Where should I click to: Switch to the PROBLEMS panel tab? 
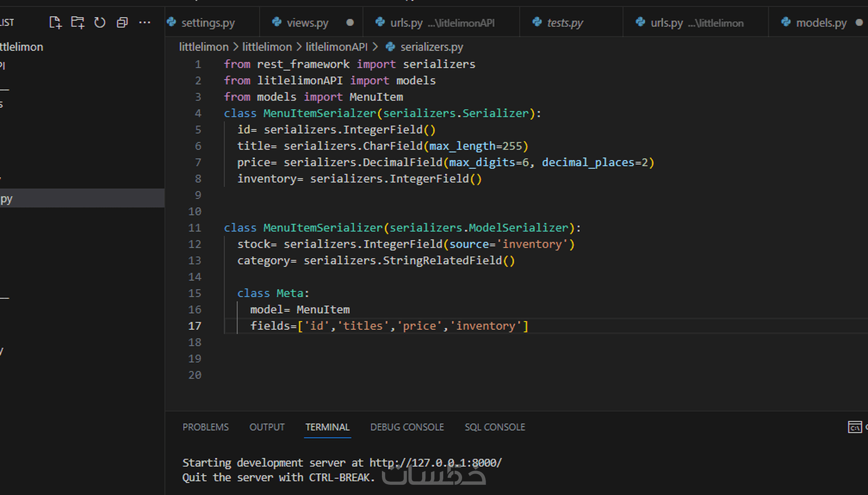pyautogui.click(x=205, y=427)
